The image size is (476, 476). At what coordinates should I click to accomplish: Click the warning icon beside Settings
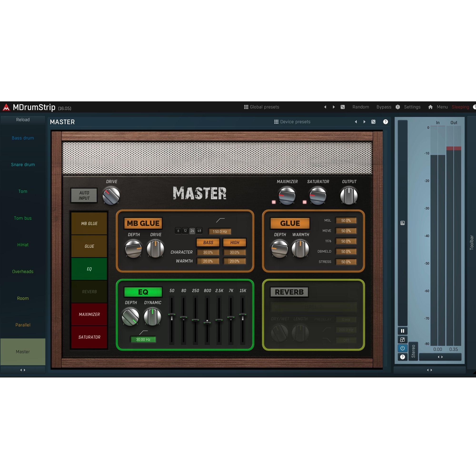pyautogui.click(x=398, y=107)
